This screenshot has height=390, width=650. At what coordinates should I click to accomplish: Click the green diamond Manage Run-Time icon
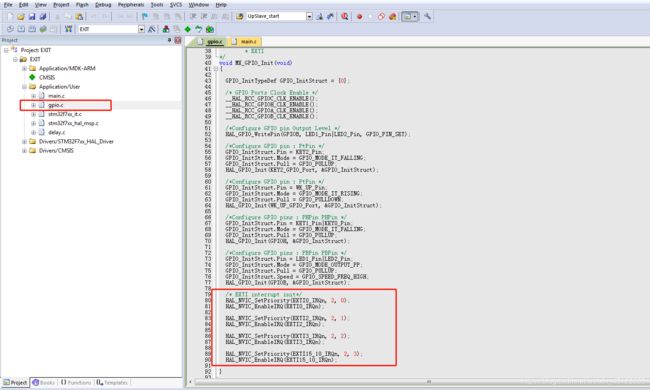pyautogui.click(x=187, y=29)
